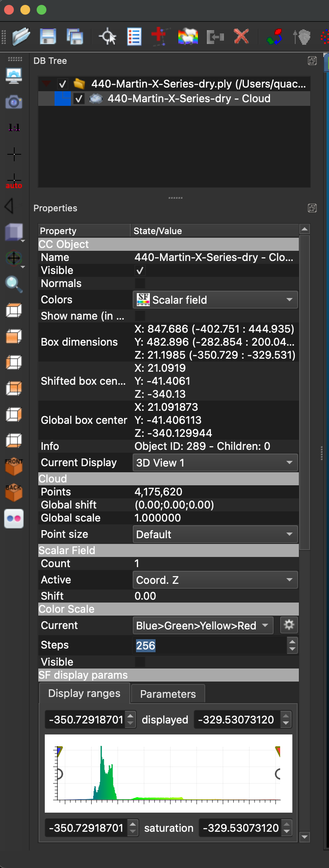Open the Colors Scalar field dropdown

[x=215, y=300]
